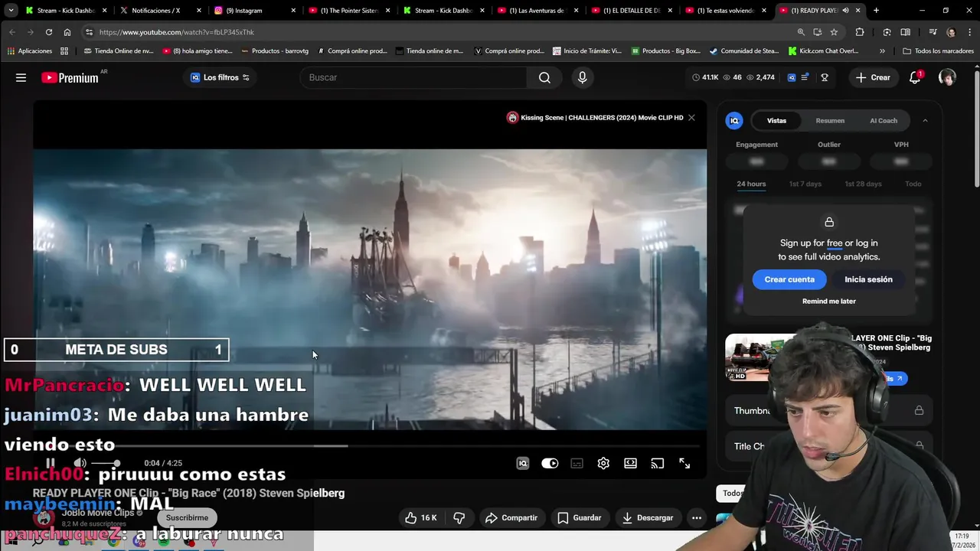The image size is (980, 551).
Task: Bookmark this page with star icon
Action: click(x=834, y=32)
